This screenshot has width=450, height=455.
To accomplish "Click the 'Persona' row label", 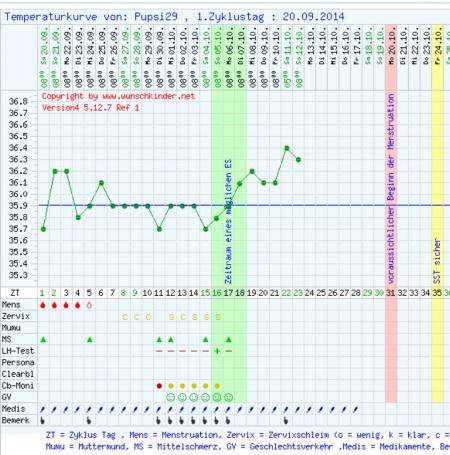I will pos(18,363).
